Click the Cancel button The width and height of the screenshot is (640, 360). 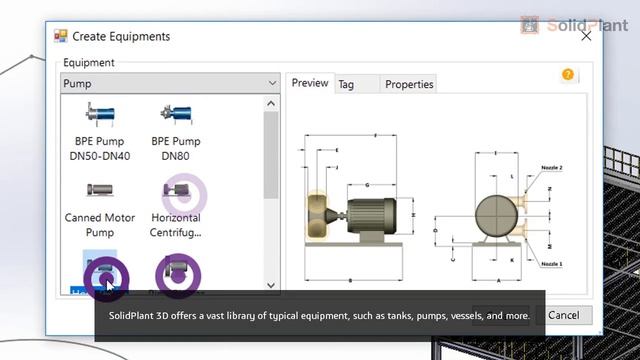564,315
